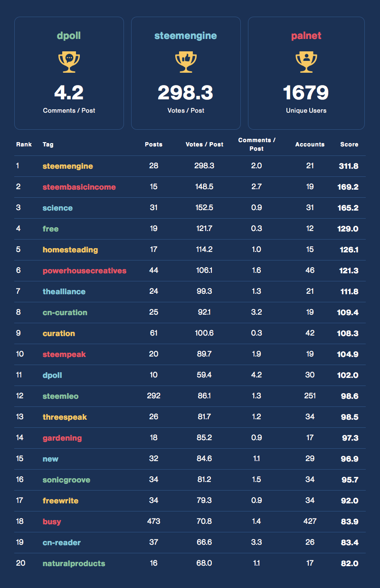Open the cn-reader tag

click(61, 542)
